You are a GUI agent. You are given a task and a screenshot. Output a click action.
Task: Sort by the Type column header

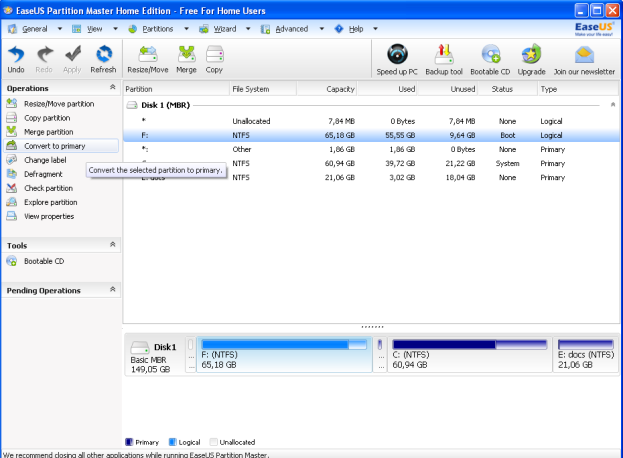(578, 89)
